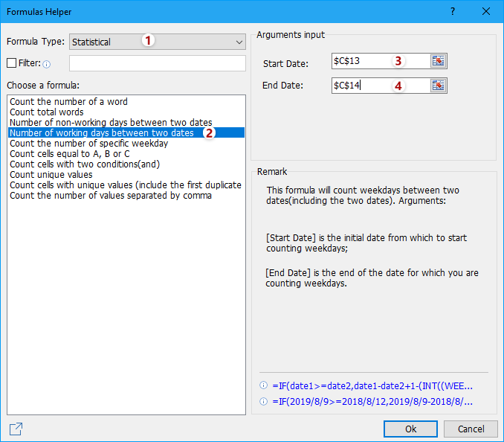Click the Start Date range selector icon

point(439,61)
